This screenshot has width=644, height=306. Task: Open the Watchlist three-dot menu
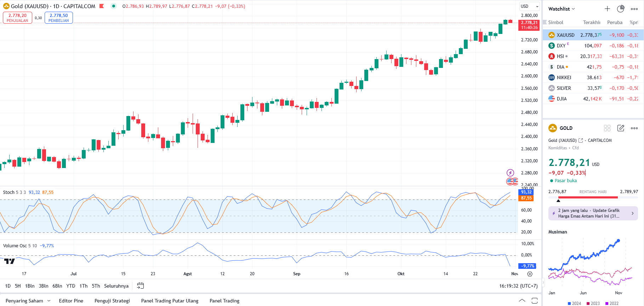(x=634, y=9)
